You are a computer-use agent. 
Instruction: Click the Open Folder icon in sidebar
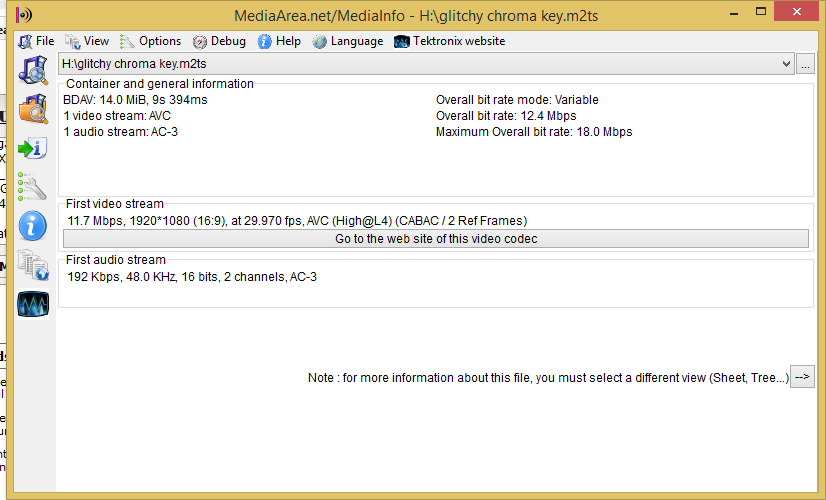point(33,109)
